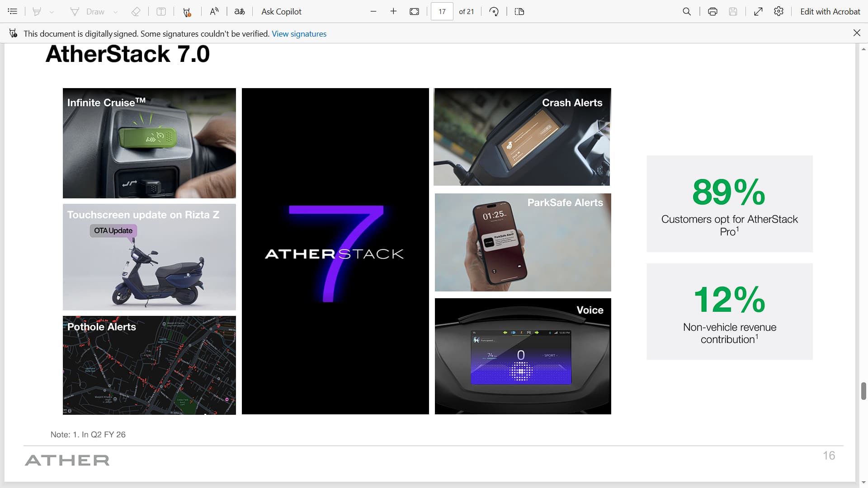Screen dimensions: 868x488
Task: Click the page number field
Action: coord(442,11)
